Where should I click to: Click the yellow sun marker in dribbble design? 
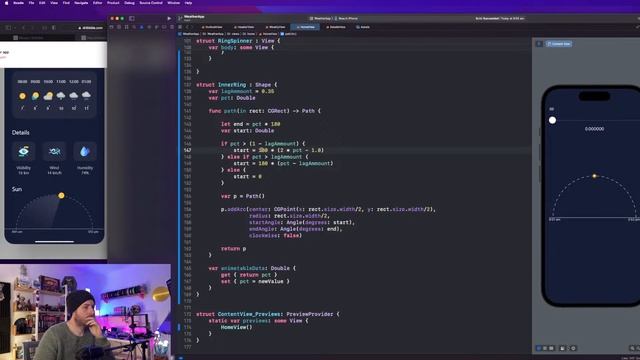pos(61,196)
